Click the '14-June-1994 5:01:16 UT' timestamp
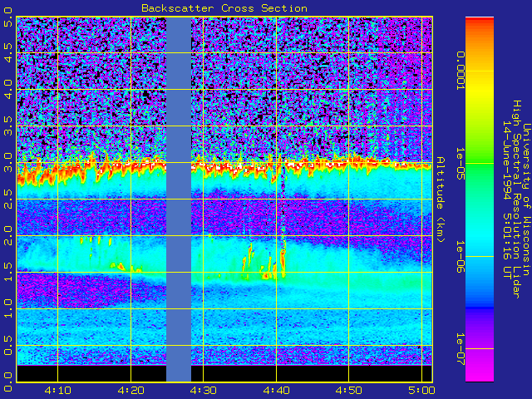This screenshot has width=532, height=399. [x=507, y=199]
